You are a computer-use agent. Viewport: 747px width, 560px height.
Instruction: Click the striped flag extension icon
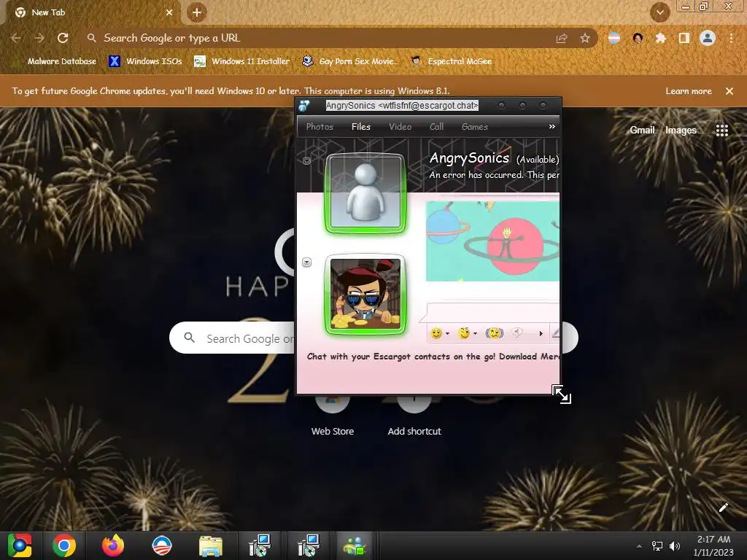click(614, 38)
